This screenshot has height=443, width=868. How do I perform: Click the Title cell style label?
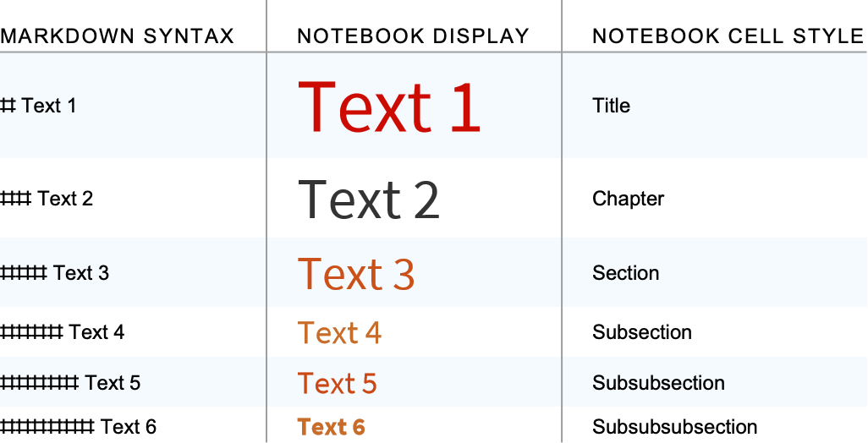611,105
